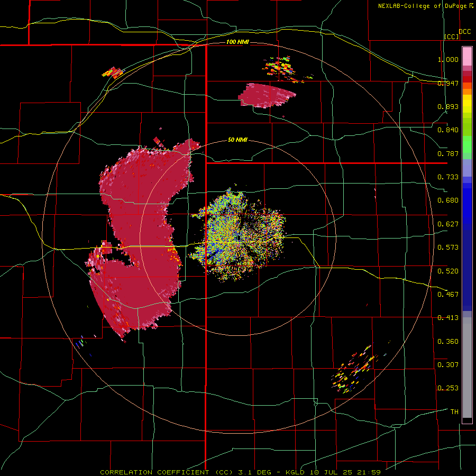This screenshot has width=476, height=476.
Task: Click the 0.787 color scale value
Action: [448, 153]
